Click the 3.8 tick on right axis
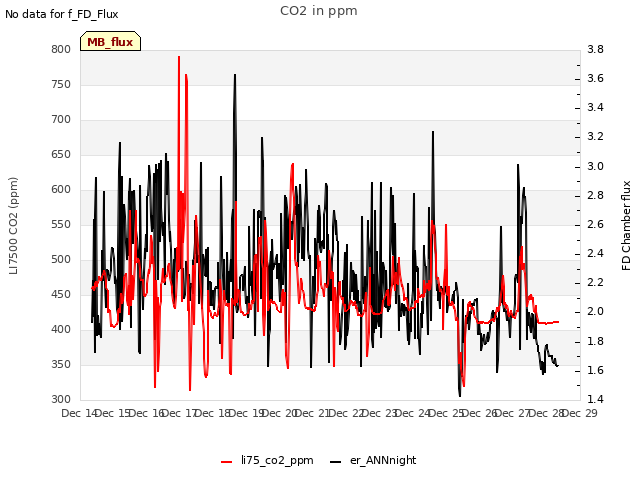This screenshot has height=480, width=640. 596,49
